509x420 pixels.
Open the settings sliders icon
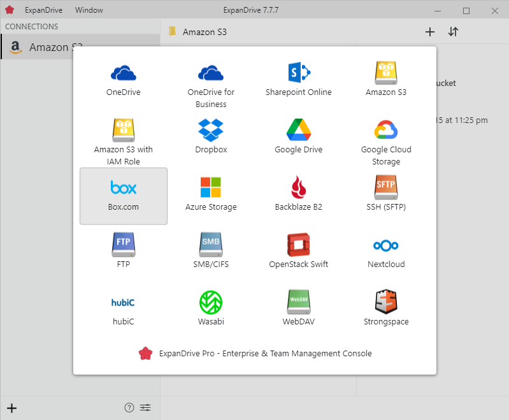pyautogui.click(x=146, y=408)
